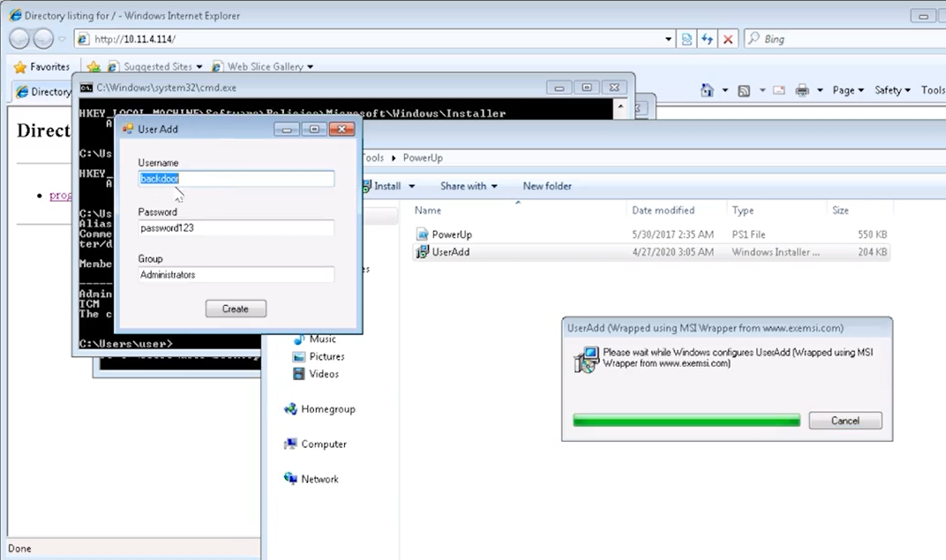Viewport: 946px width, 560px height.
Task: Click the Internet Explorer back arrow button
Action: click(20, 39)
